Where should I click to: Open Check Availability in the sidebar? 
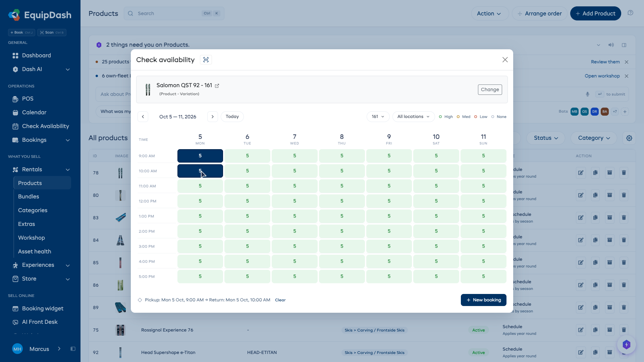pos(40,126)
